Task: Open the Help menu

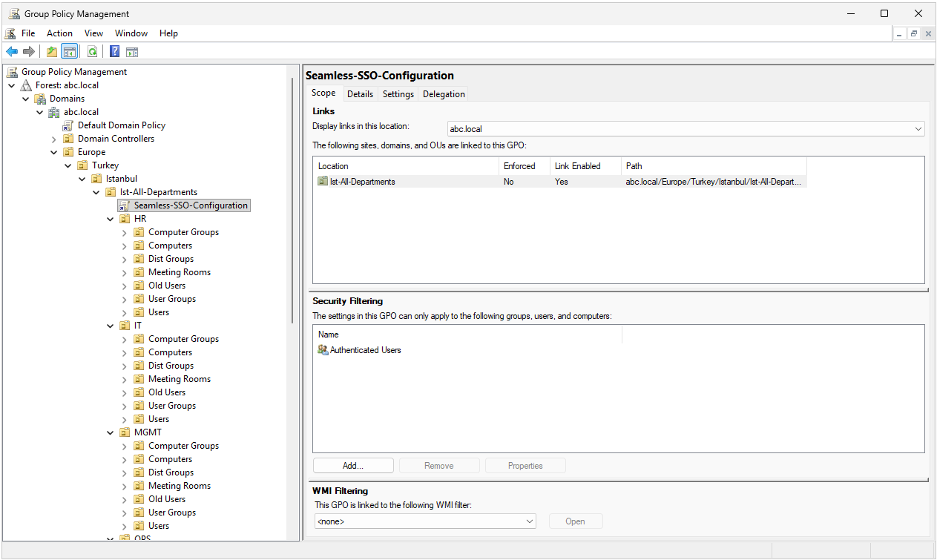Action: (x=168, y=33)
